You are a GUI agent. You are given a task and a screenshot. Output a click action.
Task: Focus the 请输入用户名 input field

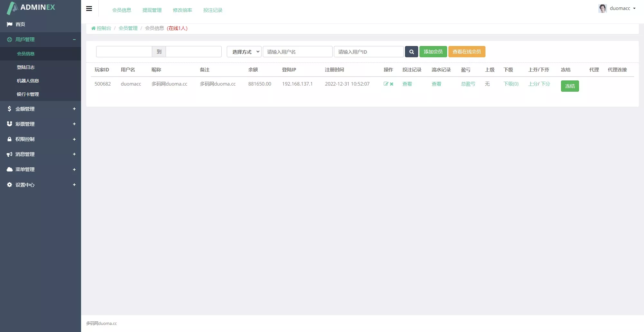point(297,52)
